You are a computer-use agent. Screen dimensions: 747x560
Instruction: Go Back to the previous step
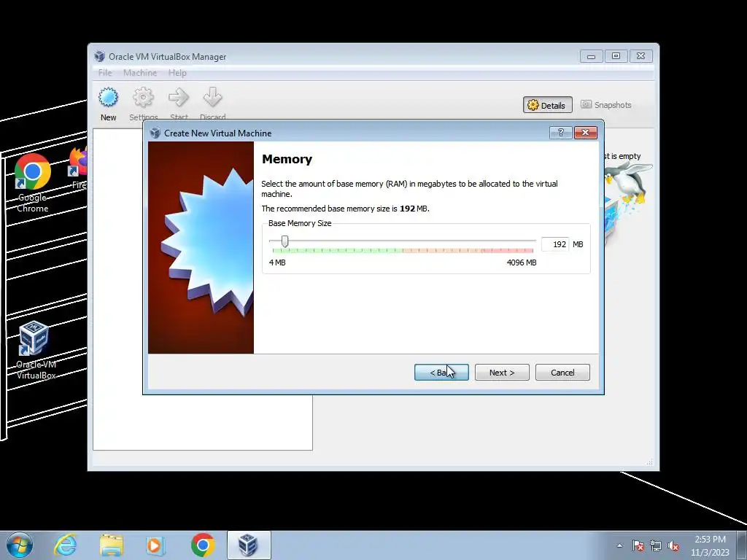point(441,373)
